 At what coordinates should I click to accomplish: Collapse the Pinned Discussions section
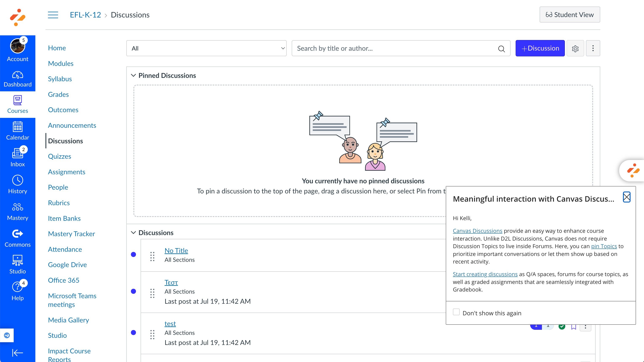[133, 75]
